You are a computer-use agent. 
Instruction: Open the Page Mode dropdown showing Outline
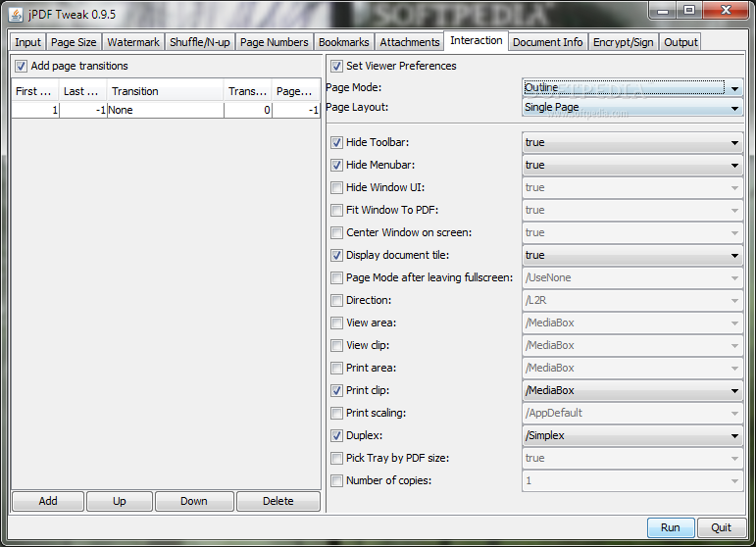[632, 87]
